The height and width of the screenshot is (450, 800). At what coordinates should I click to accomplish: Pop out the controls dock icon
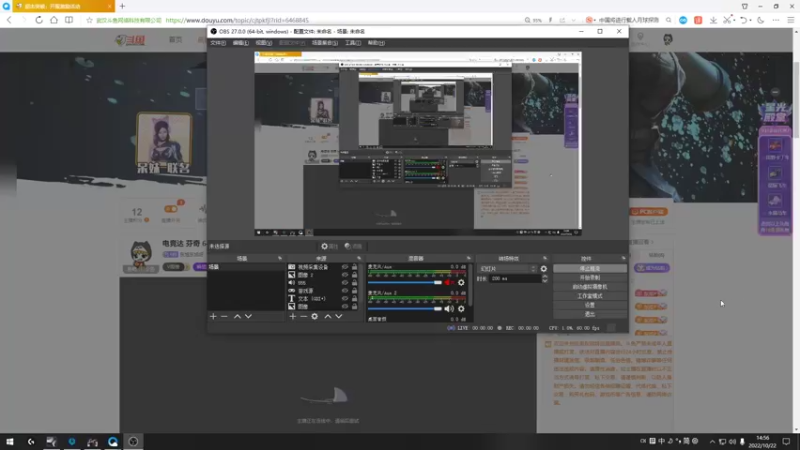coord(623,259)
